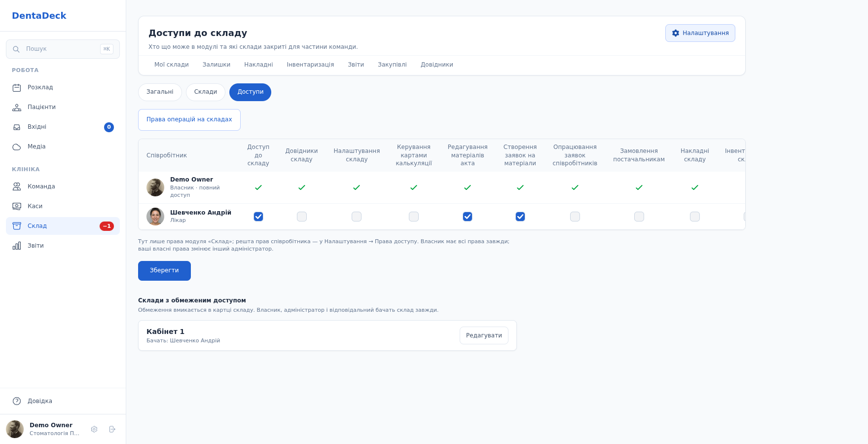The width and height of the screenshot is (868, 444).
Task: Click the DentaDeck logo
Action: (39, 16)
